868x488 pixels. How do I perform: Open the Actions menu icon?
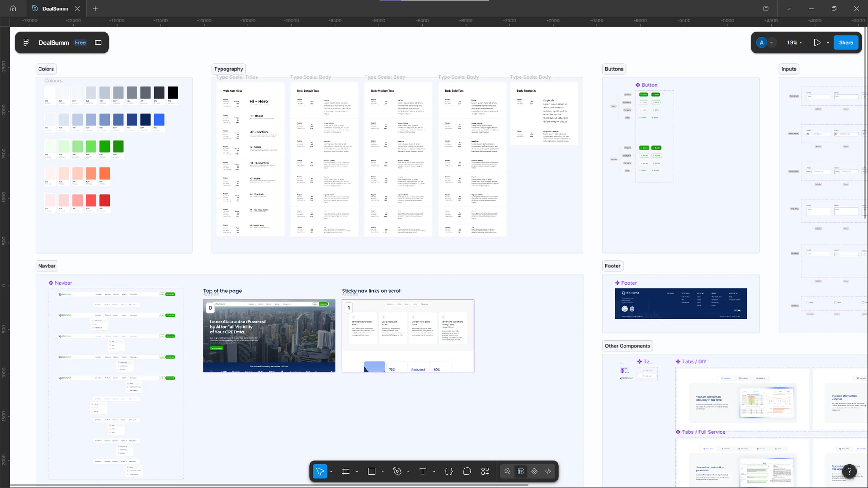(485, 471)
